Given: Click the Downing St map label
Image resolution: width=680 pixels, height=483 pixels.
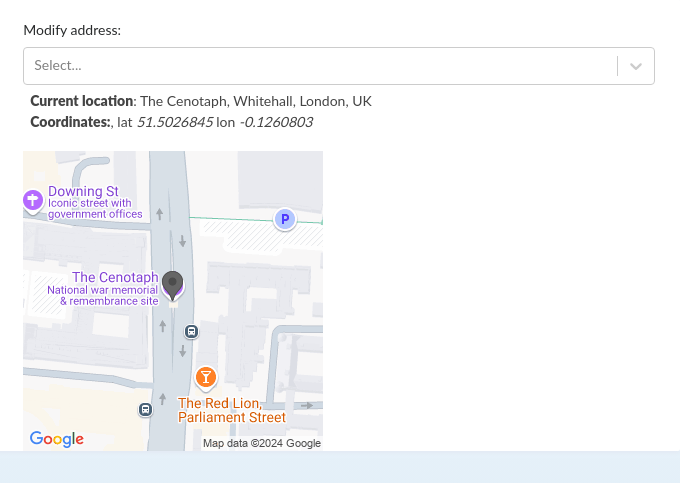Looking at the screenshot, I should (x=83, y=191).
